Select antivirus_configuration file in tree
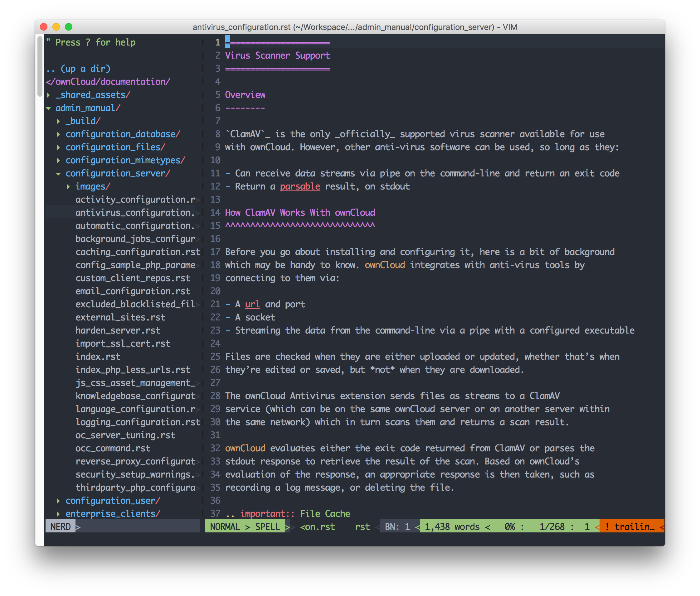 click(135, 213)
